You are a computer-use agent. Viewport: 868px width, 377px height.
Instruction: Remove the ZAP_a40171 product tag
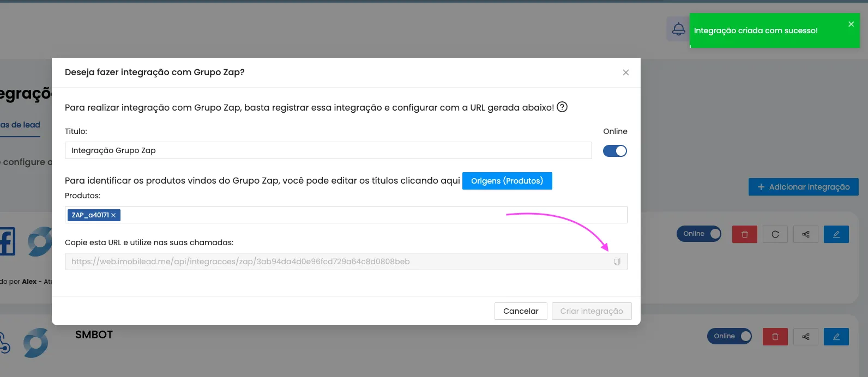tap(113, 215)
